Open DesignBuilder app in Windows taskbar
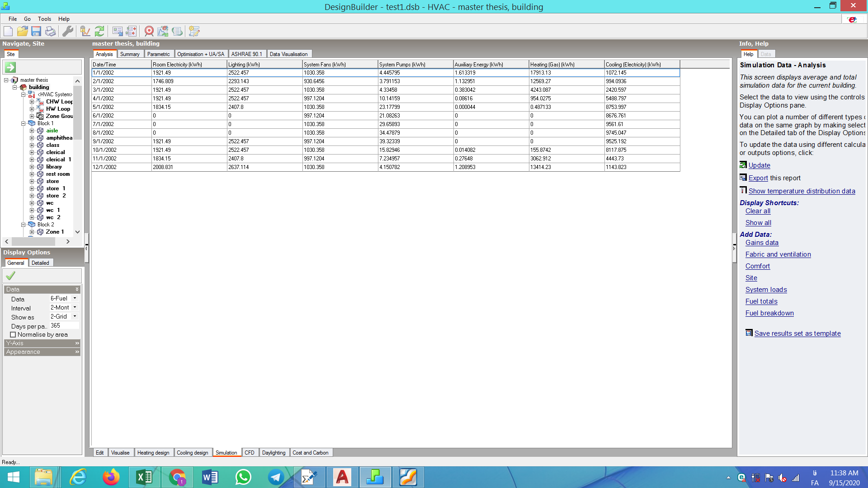 pos(375,477)
